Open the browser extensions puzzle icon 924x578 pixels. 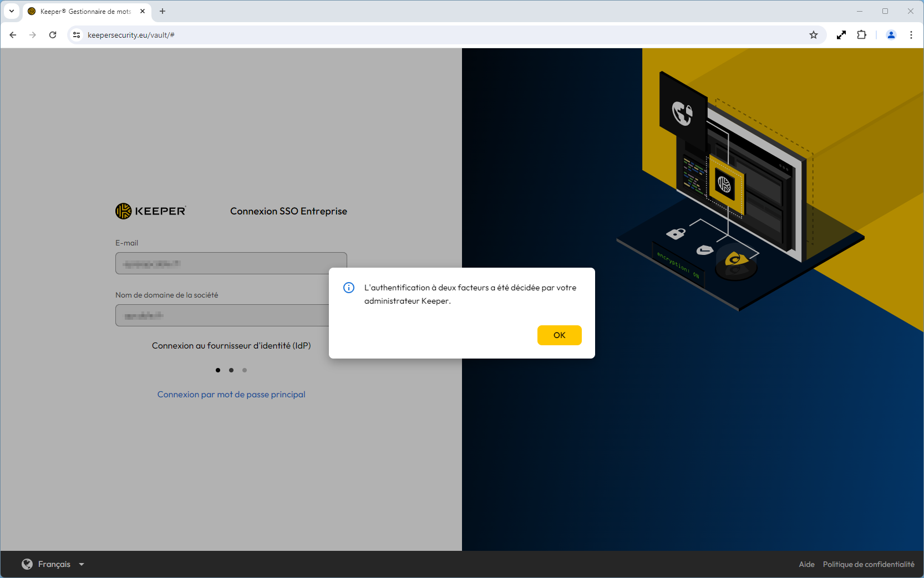pyautogui.click(x=861, y=35)
